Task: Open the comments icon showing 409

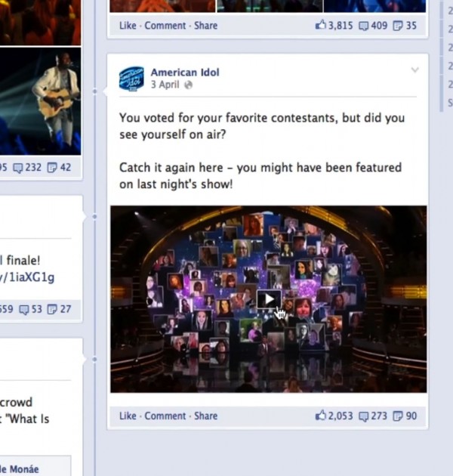Action: [364, 26]
